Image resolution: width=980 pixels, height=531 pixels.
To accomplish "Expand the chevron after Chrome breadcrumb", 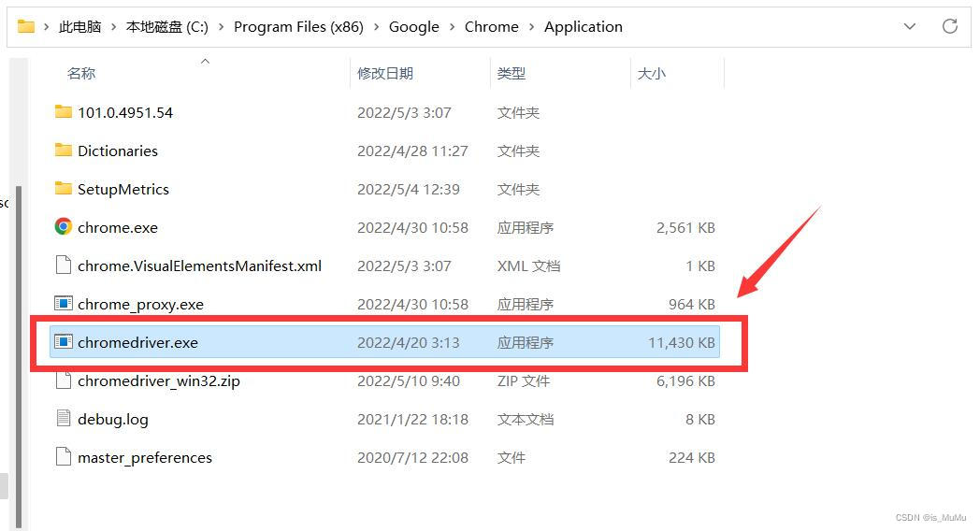I will [531, 27].
